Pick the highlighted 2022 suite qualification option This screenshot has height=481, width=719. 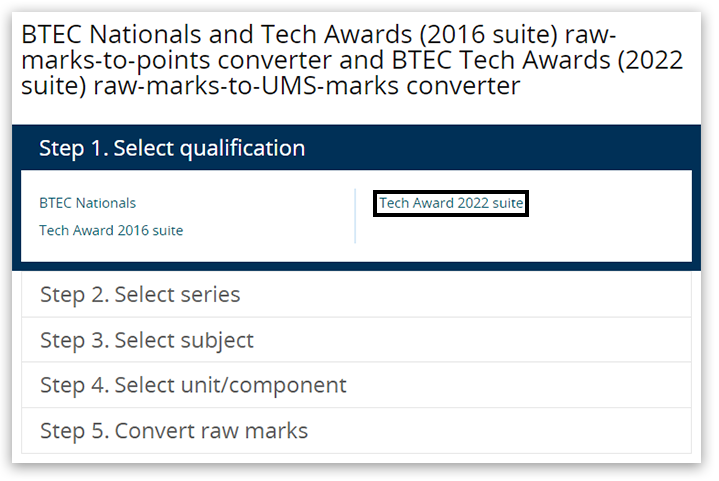pyautogui.click(x=451, y=203)
